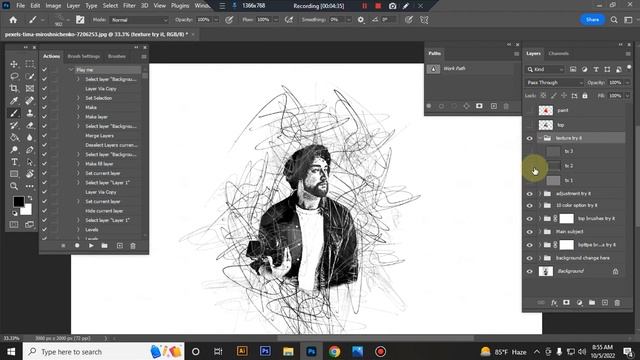Hide the 'Main subject' group
This screenshot has width=640, height=360.
click(529, 232)
